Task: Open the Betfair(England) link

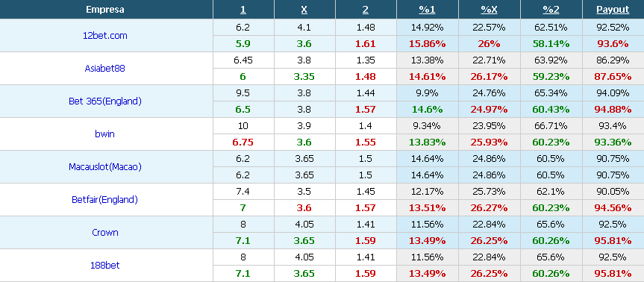Action: [x=104, y=200]
